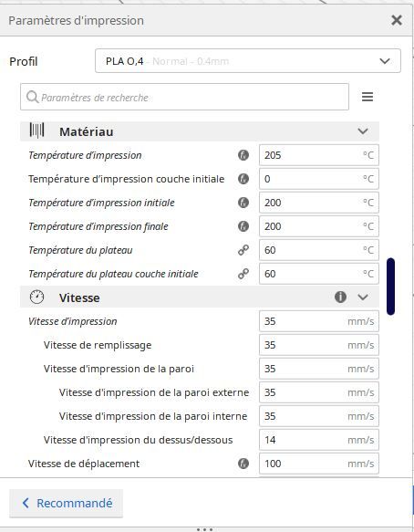Click the settings list scrollbar thumb
The height and width of the screenshot is (532, 414).
390,287
